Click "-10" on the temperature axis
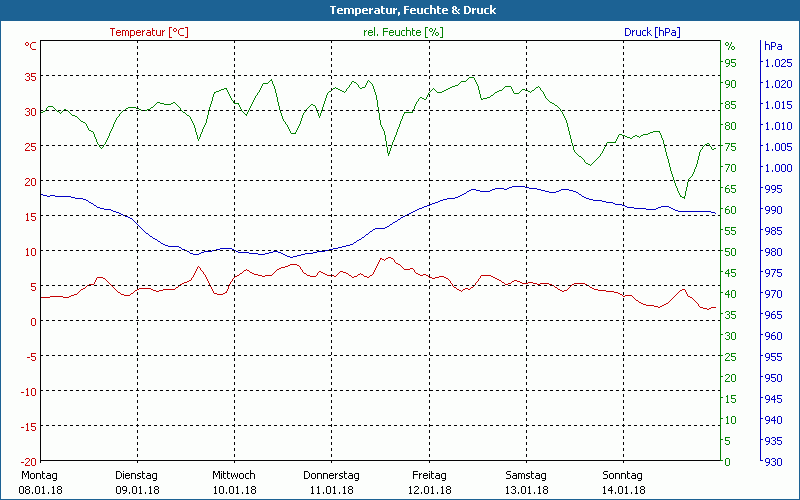Viewport: 800px width, 500px height. click(x=29, y=391)
